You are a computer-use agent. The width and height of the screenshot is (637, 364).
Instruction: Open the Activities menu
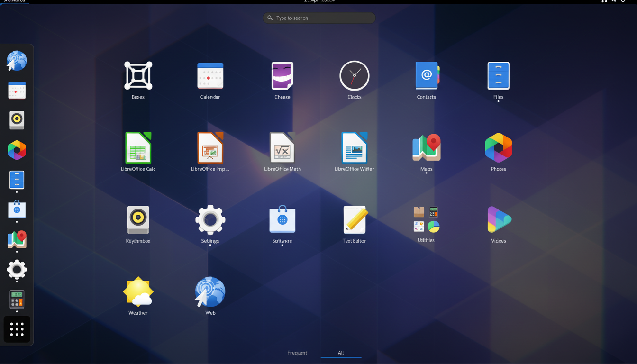[x=14, y=1]
